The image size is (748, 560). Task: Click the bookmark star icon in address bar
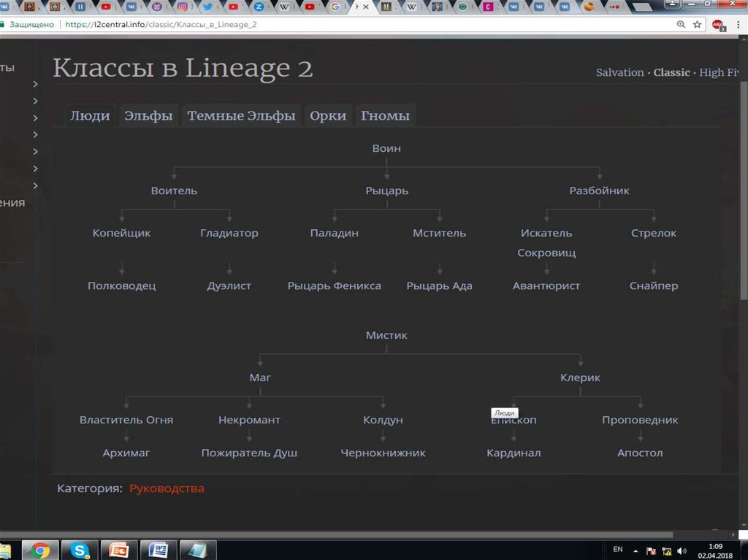tap(697, 24)
